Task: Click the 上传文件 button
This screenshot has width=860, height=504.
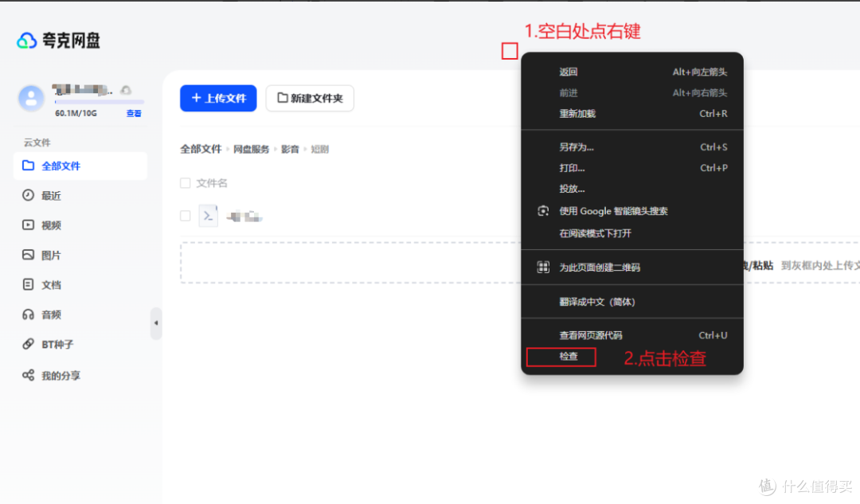Action: (218, 98)
